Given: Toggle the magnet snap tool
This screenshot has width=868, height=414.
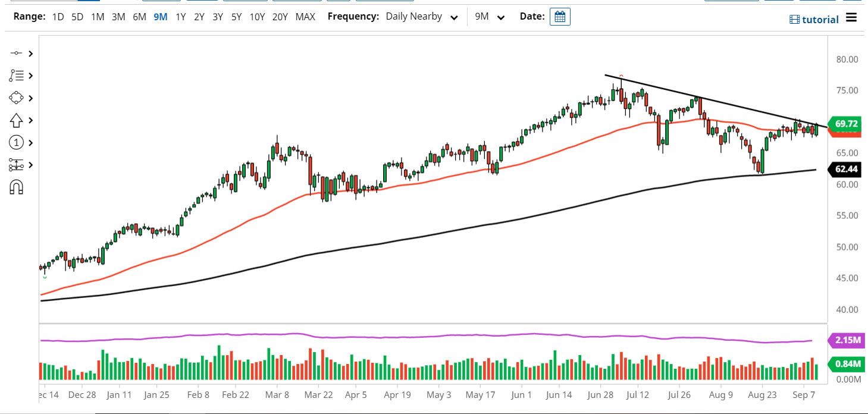Looking at the screenshot, I should [x=16, y=187].
